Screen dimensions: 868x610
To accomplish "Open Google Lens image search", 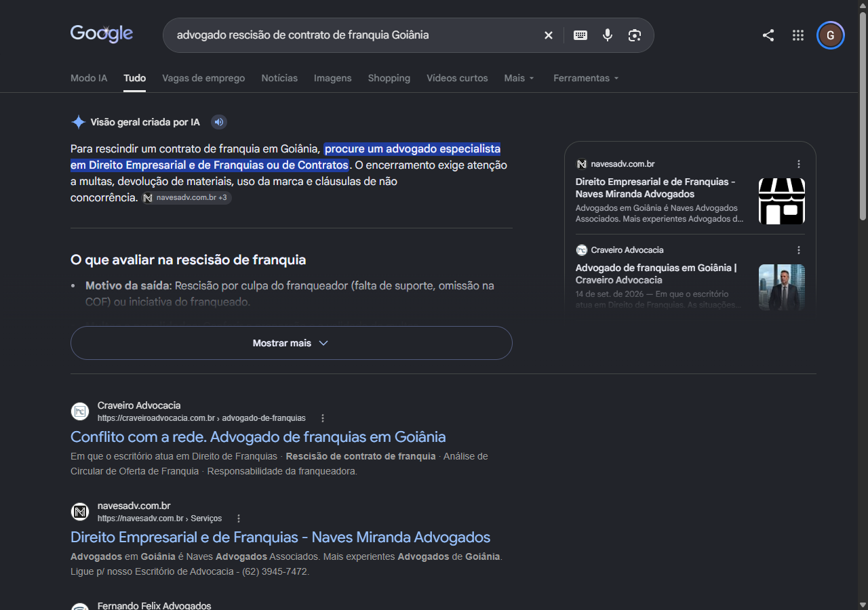I will (635, 35).
